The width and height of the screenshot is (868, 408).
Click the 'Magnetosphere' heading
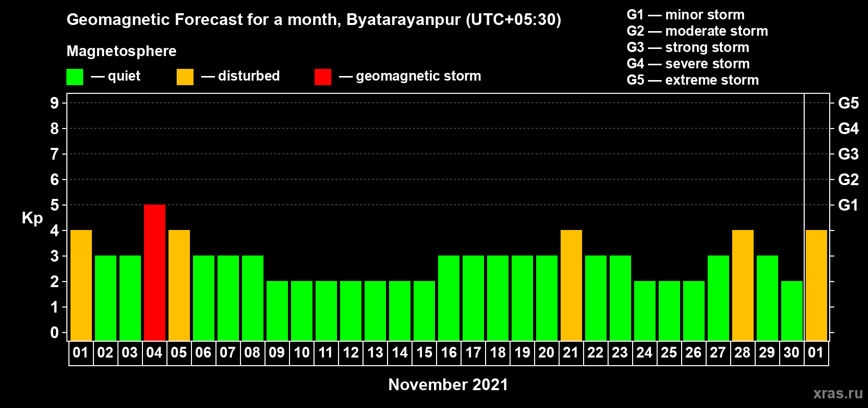click(122, 51)
